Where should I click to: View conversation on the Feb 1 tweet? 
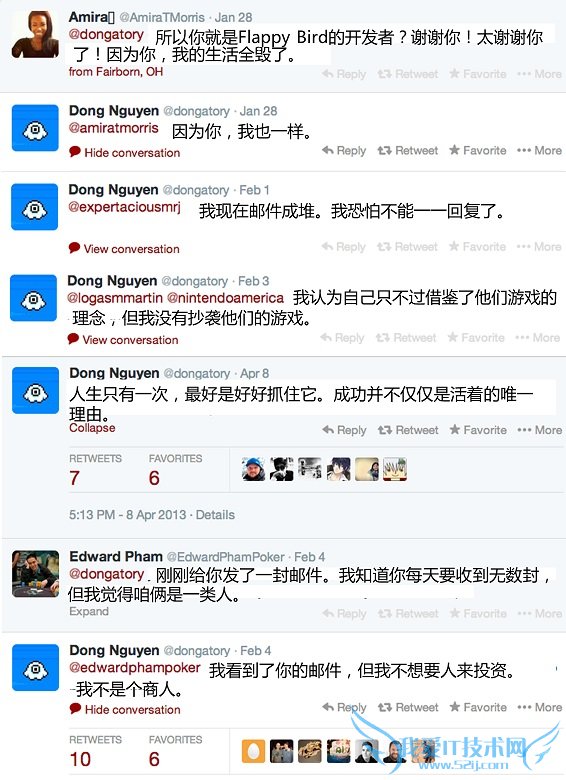pos(124,249)
